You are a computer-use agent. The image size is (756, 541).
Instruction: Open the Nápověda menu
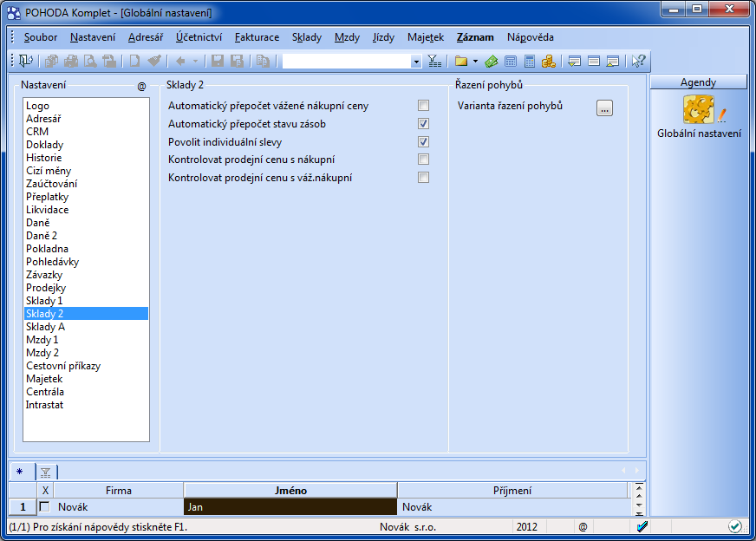(x=531, y=37)
